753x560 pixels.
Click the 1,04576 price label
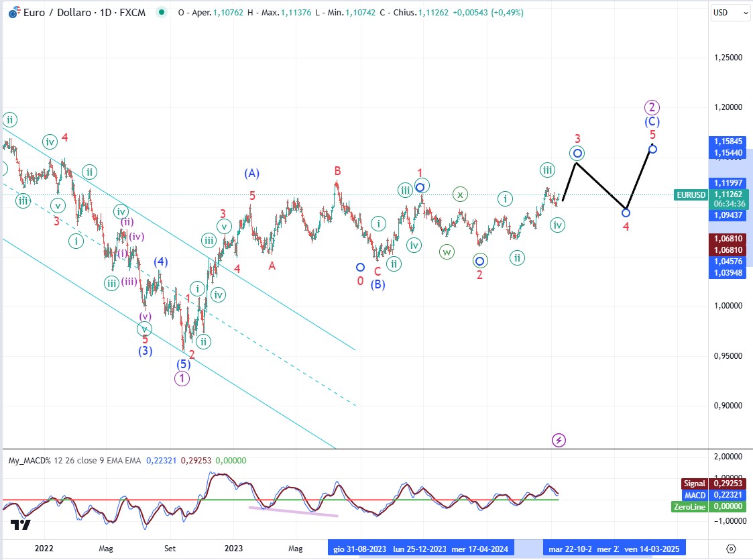pyautogui.click(x=728, y=262)
